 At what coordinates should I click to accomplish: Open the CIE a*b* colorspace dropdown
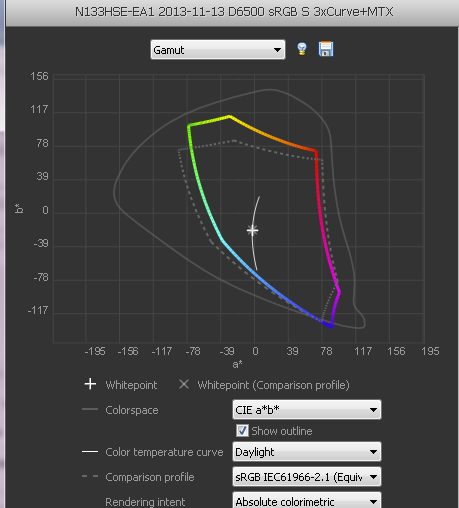pos(307,410)
